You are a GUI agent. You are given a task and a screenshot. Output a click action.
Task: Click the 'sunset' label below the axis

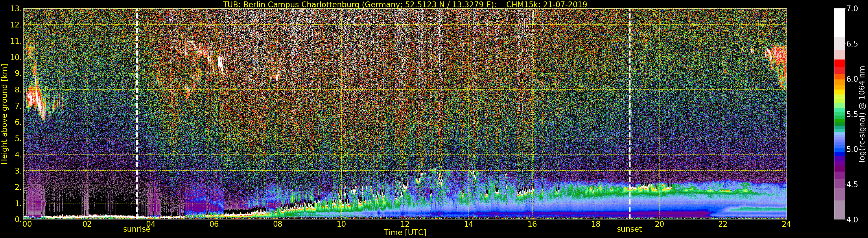(x=629, y=229)
